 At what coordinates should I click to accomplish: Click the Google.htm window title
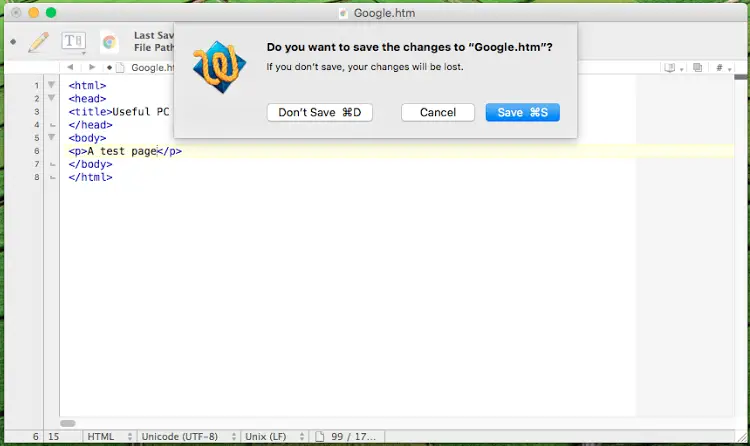click(x=384, y=13)
